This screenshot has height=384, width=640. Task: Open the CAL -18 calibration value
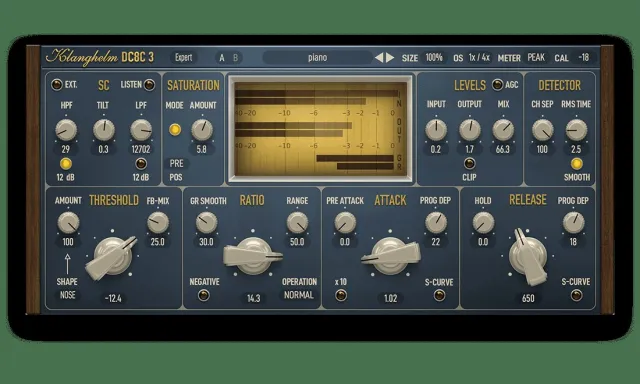coord(584,58)
